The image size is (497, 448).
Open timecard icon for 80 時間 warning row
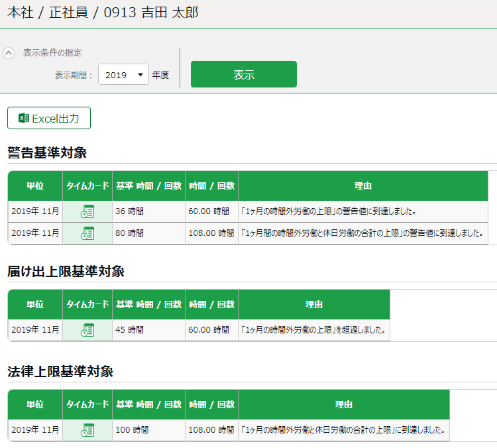[x=87, y=233]
